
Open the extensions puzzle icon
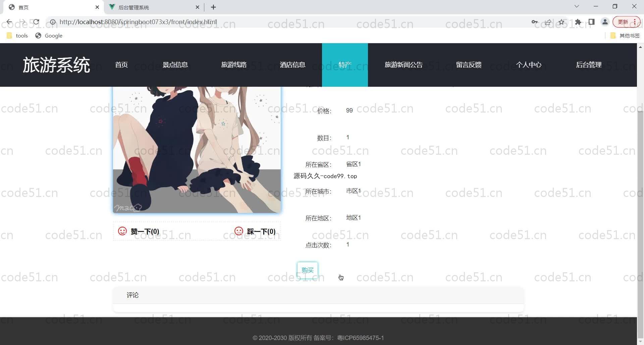pyautogui.click(x=578, y=22)
